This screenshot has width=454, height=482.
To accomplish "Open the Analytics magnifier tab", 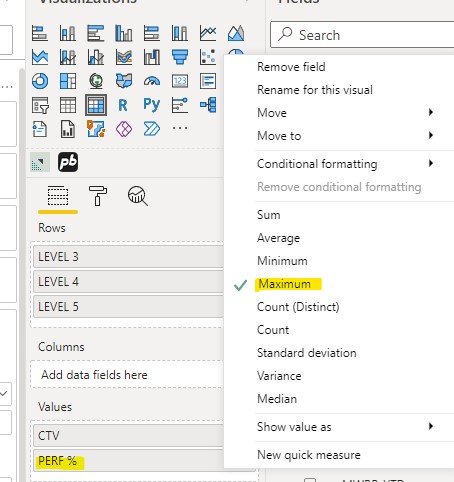I will coord(138,196).
